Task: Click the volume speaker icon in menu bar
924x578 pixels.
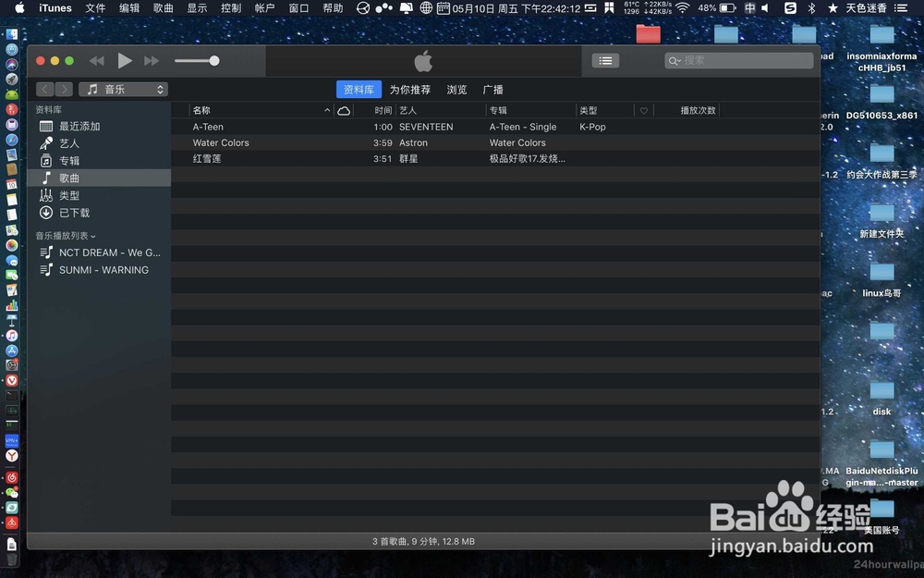Action: tap(765, 8)
